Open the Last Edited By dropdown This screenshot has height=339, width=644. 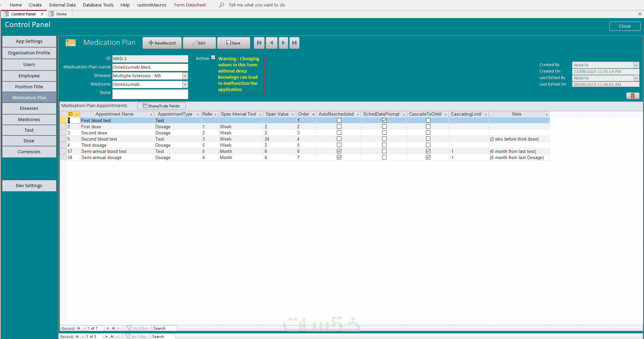[x=636, y=78]
